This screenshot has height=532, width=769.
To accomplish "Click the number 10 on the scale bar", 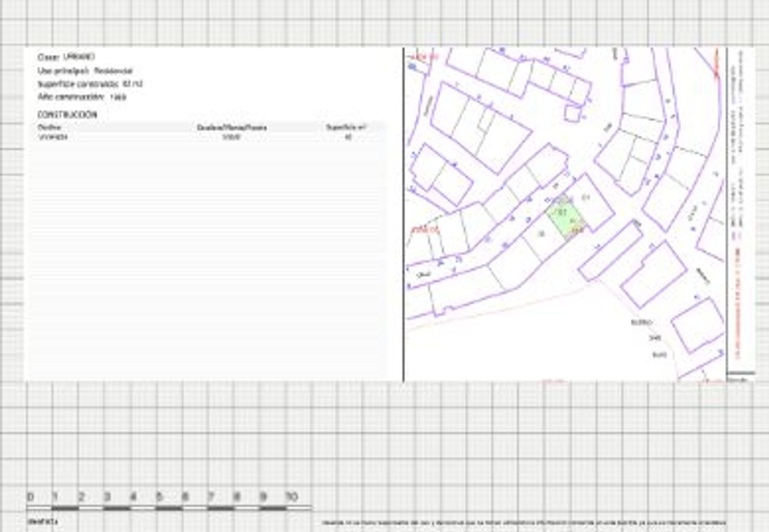I will pos(291,497).
